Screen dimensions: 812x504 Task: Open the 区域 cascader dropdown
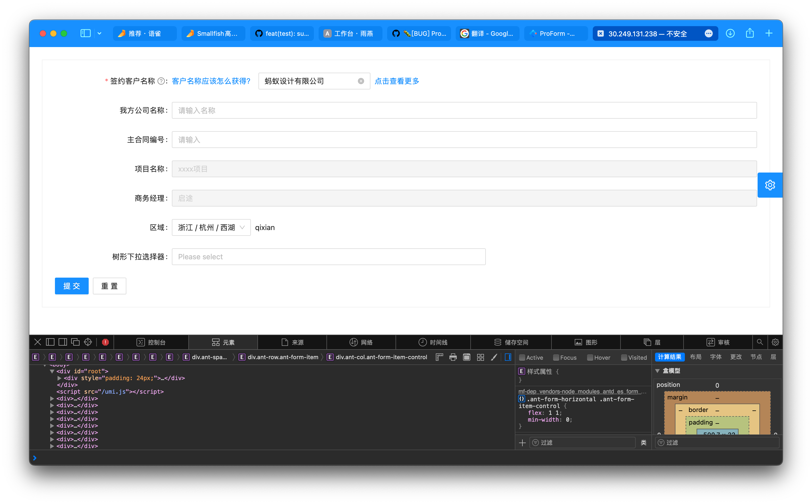coord(211,227)
